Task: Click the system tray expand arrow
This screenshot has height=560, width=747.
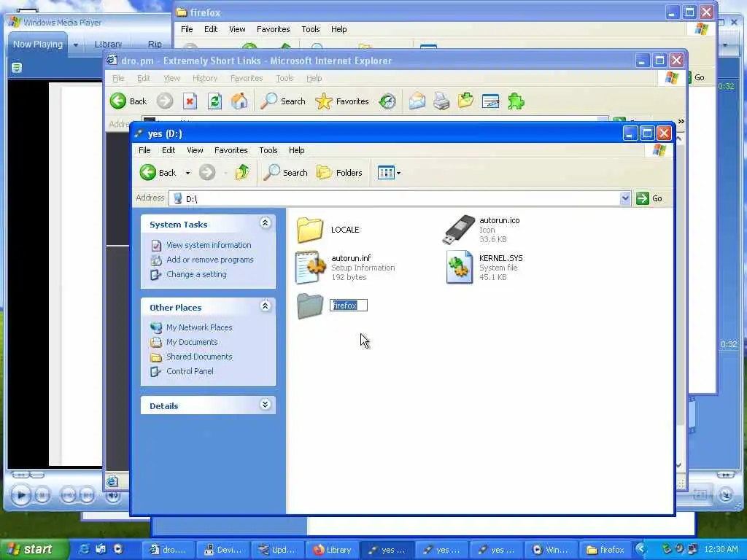Action: 641,549
